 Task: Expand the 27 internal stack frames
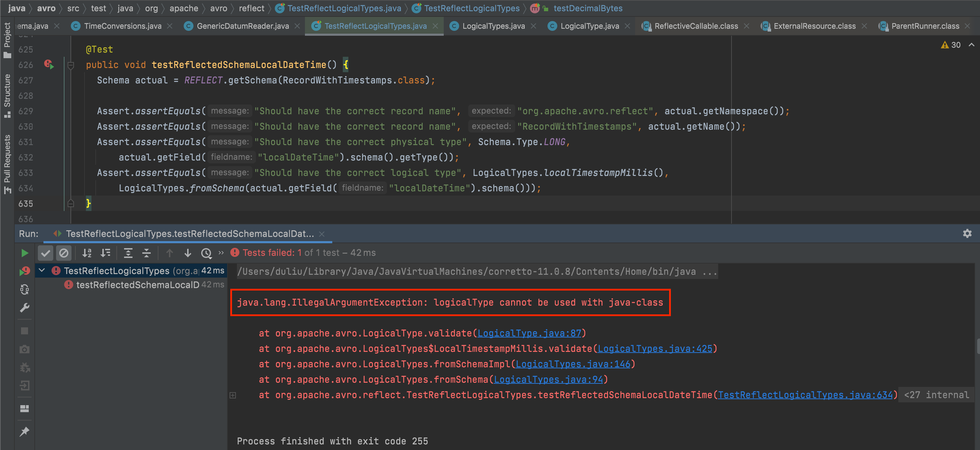(x=936, y=395)
